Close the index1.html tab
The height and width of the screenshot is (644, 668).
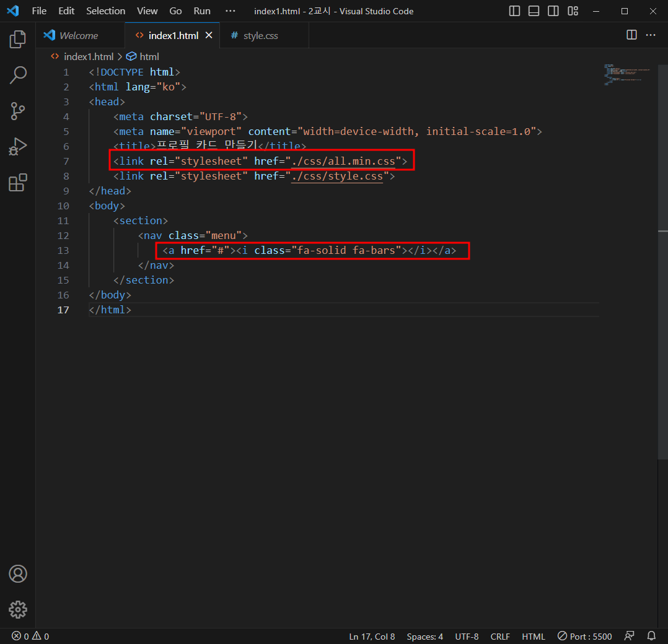[209, 35]
